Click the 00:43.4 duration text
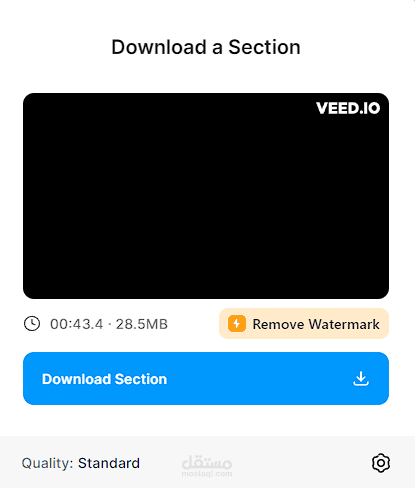This screenshot has height=488, width=415. click(77, 324)
